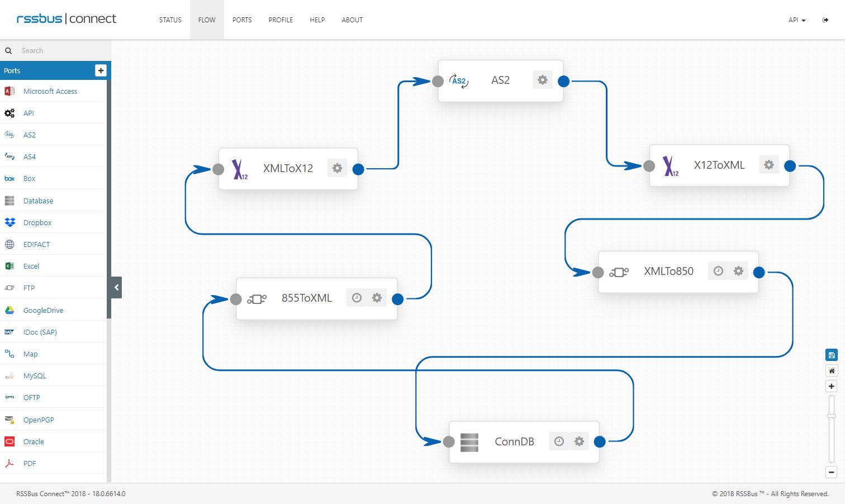
Task: Open the clock schedule icon on ConnDB
Action: point(559,441)
